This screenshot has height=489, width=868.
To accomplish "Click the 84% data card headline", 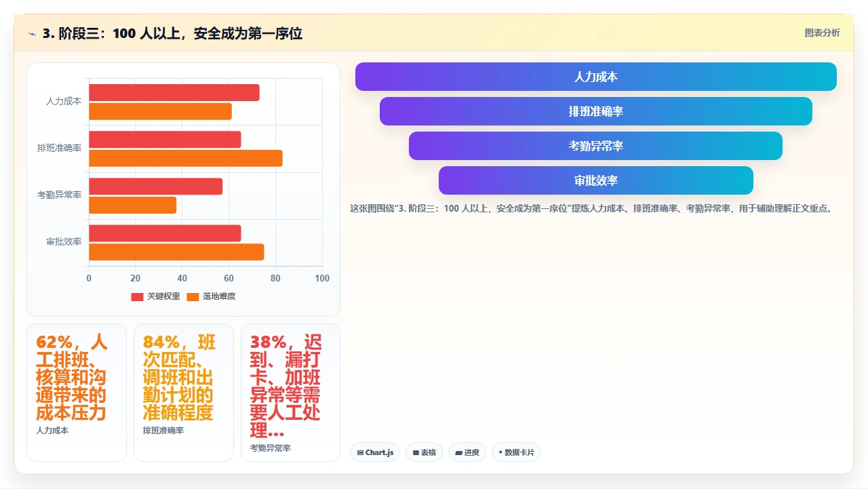I will [179, 377].
